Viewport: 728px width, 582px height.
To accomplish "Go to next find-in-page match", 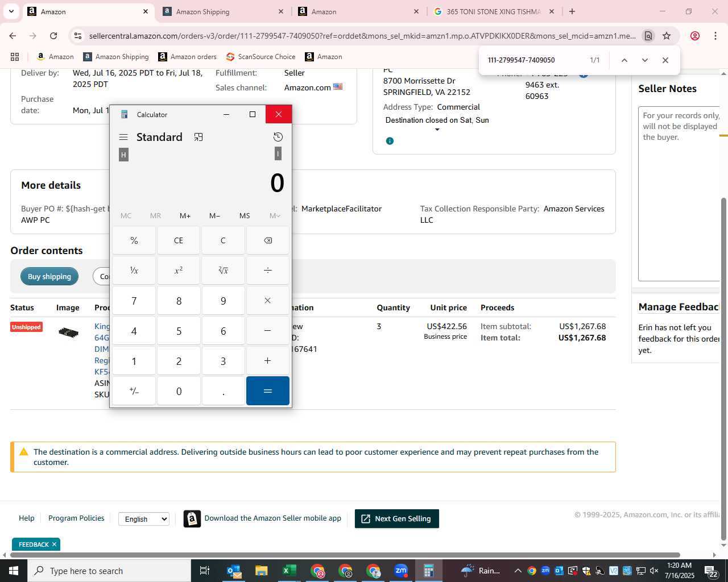I will 644,60.
